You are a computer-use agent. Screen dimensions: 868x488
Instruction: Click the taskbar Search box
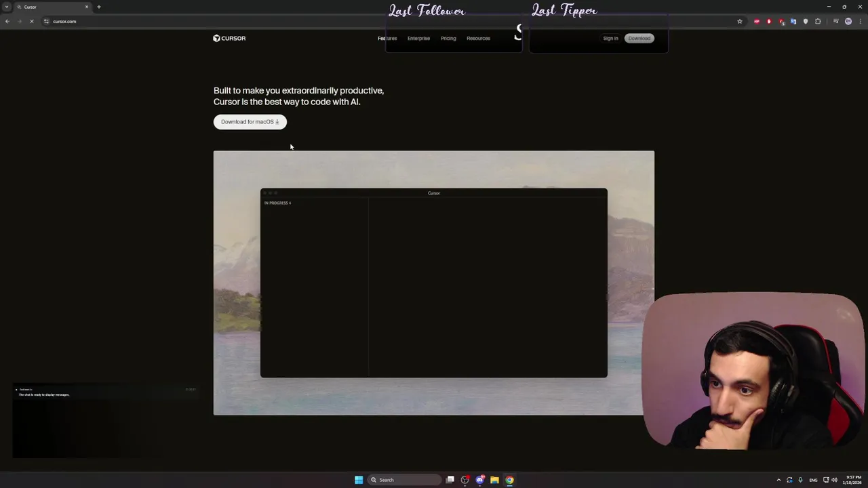coord(405,480)
